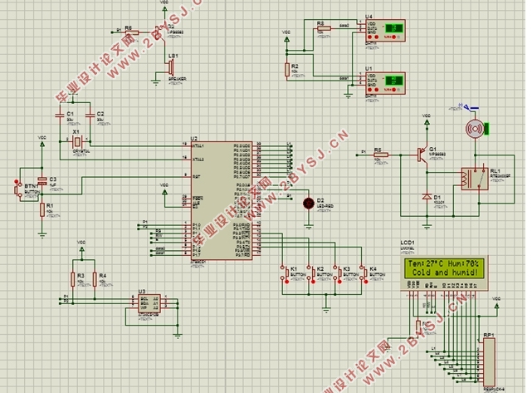Select the LCD1 display showing Tem and Hum
Image resolution: width=532 pixels, height=393 pixels.
(x=445, y=273)
